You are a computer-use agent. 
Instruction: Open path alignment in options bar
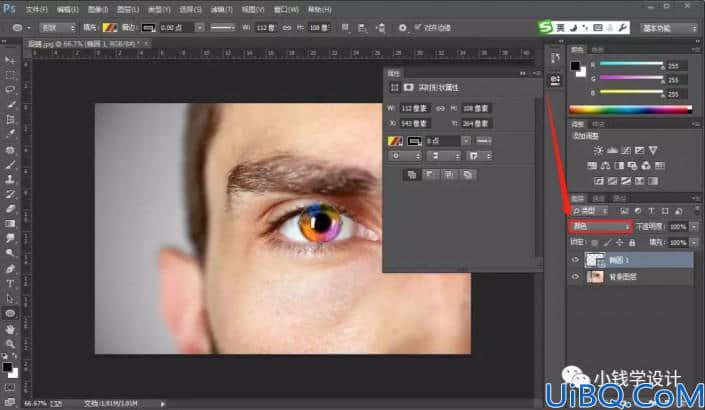pos(362,28)
